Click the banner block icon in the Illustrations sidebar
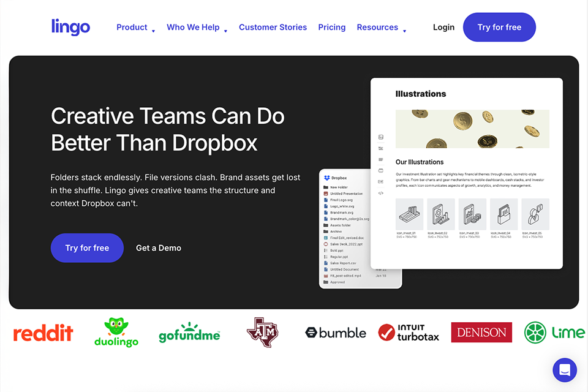The width and height of the screenshot is (588, 392). (380, 171)
